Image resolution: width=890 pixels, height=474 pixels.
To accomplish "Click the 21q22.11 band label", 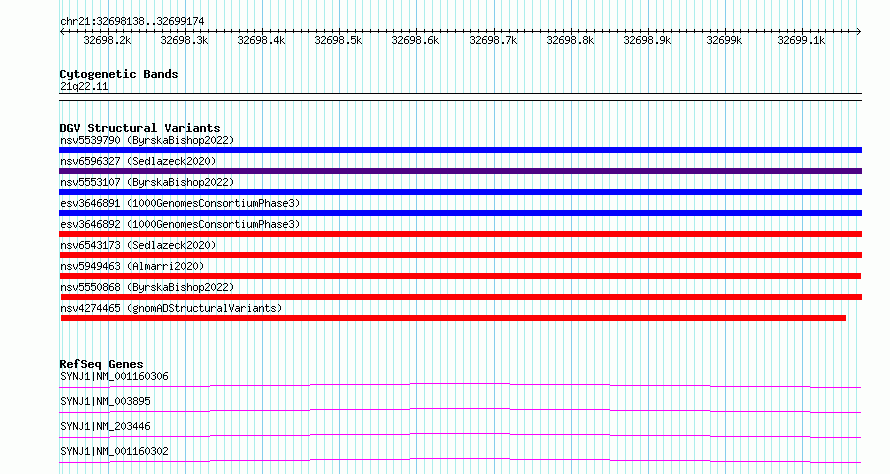I will click(84, 86).
